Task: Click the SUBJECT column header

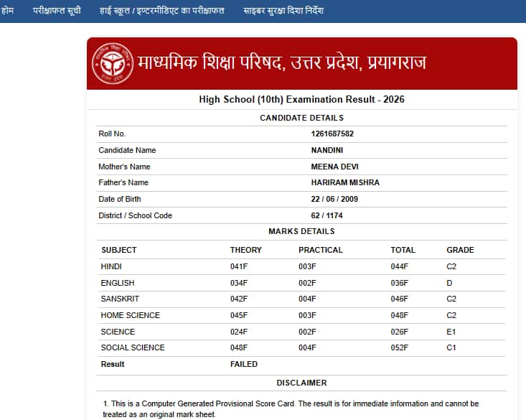Action: point(118,250)
